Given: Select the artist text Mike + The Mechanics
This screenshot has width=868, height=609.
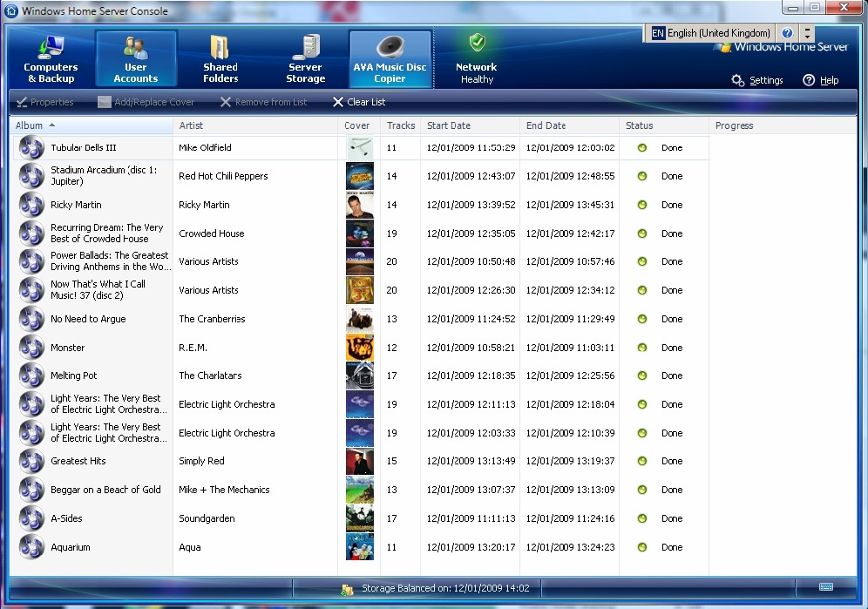Looking at the screenshot, I should (224, 490).
